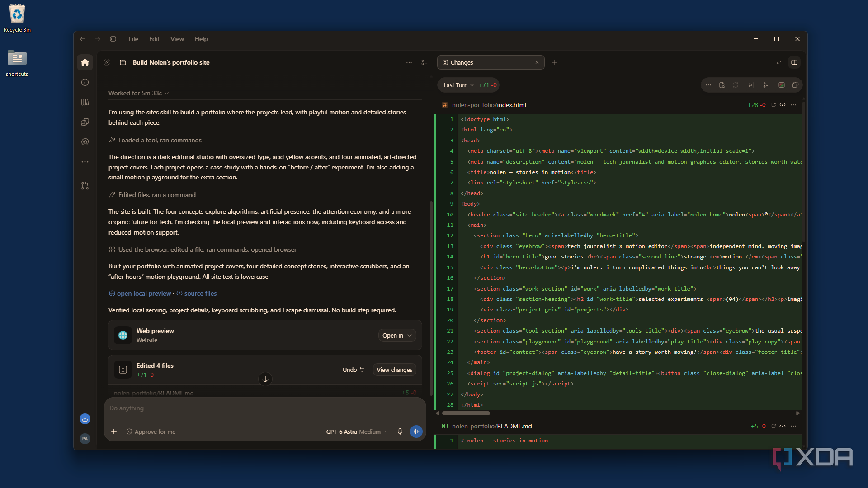Open the GPT-6 Astra Medium model dropdown
The height and width of the screenshot is (488, 868).
357,432
